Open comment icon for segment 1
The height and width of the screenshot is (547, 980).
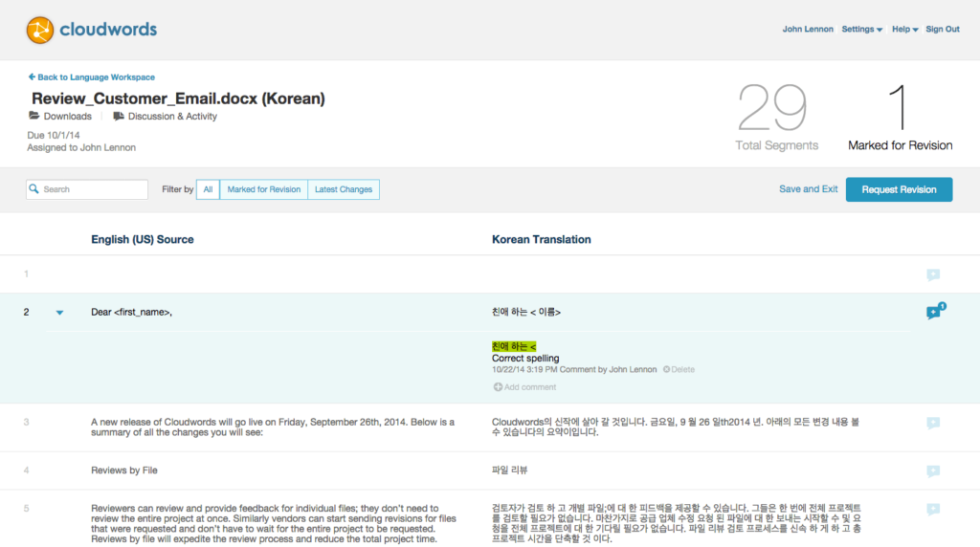point(933,274)
